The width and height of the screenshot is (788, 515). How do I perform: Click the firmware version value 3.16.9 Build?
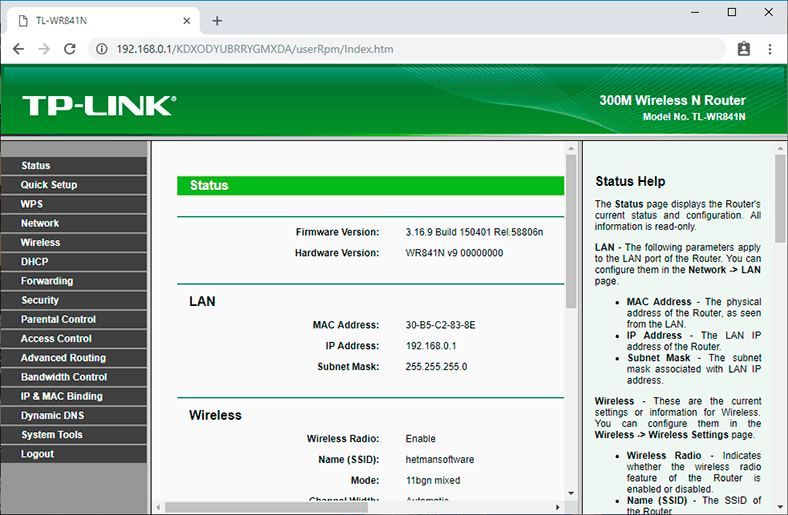click(474, 232)
